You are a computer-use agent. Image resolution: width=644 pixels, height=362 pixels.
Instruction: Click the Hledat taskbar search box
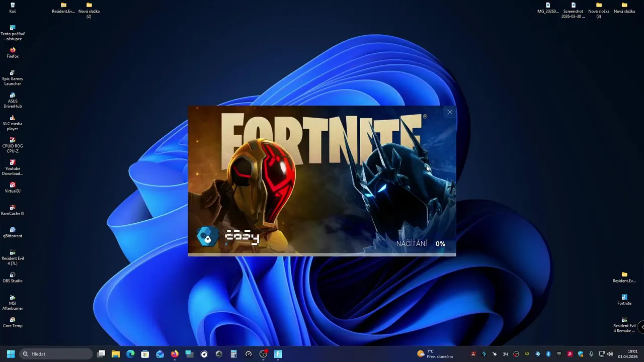click(56, 354)
